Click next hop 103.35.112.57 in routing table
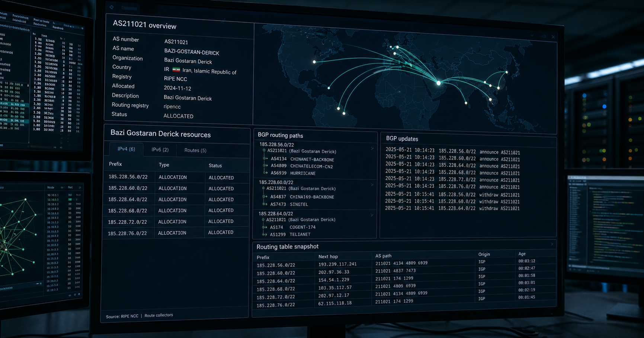644x338 pixels. 335,287
